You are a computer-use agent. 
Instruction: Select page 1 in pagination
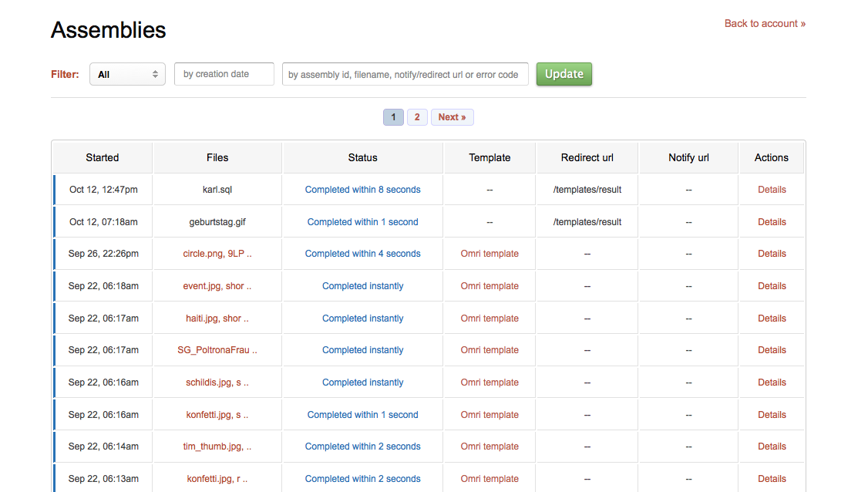click(x=393, y=117)
